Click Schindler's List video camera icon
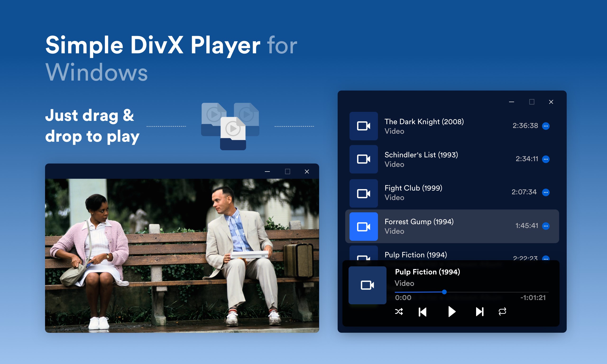Viewport: 607px width, 364px height. [363, 159]
